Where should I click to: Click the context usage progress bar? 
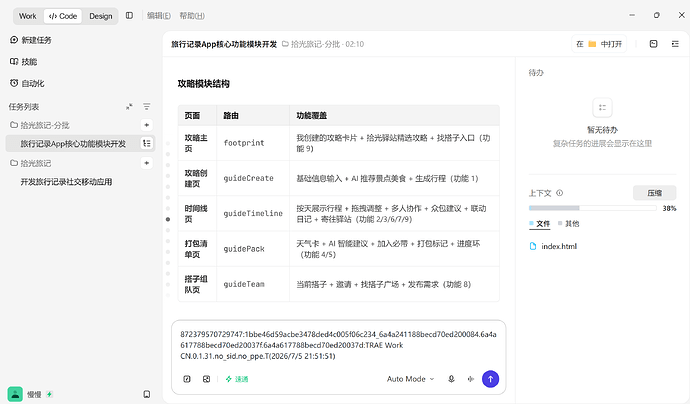(592, 208)
